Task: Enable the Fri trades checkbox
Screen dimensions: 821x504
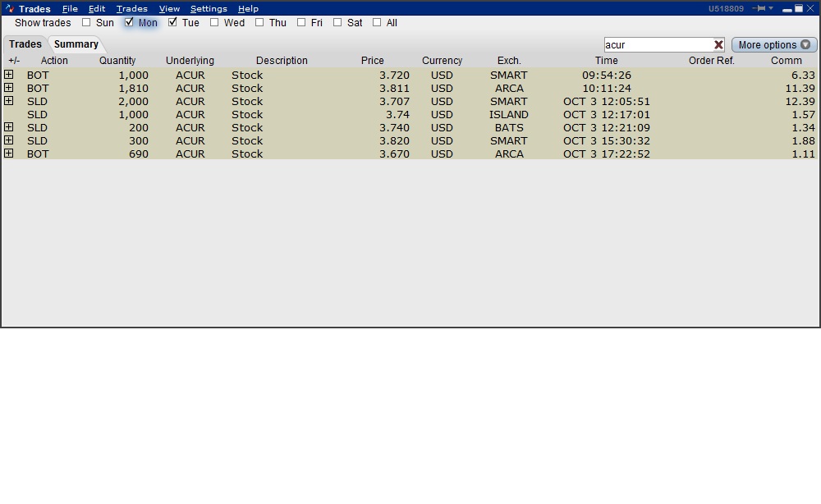Action: click(301, 22)
